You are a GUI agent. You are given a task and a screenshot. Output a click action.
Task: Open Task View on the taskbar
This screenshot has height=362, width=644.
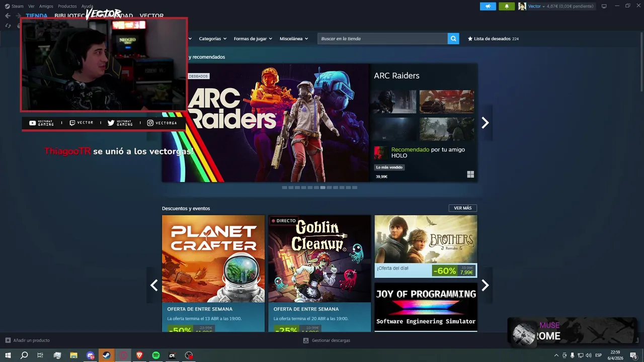coord(40,355)
